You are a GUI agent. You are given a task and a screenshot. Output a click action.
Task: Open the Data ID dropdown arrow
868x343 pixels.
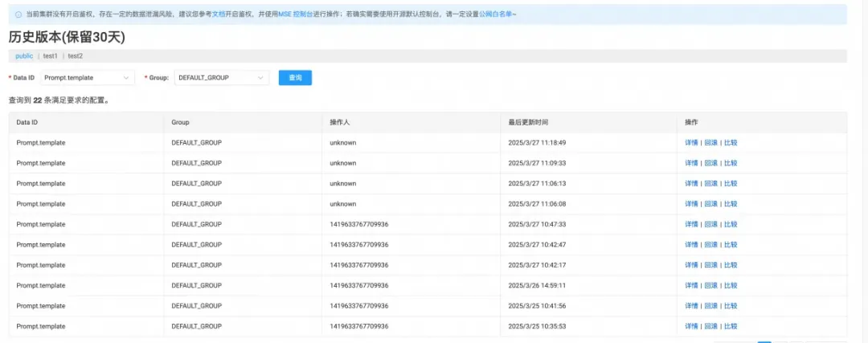126,78
